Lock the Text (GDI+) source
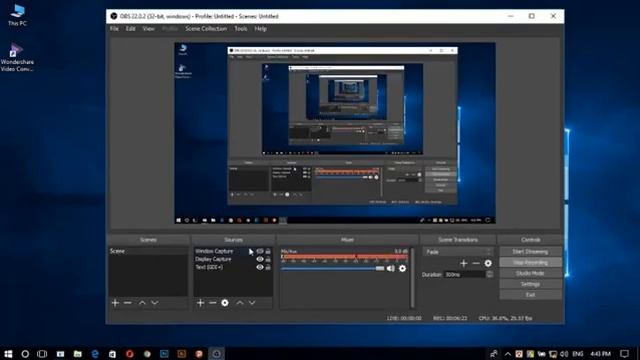The image size is (640, 360). coord(268,267)
